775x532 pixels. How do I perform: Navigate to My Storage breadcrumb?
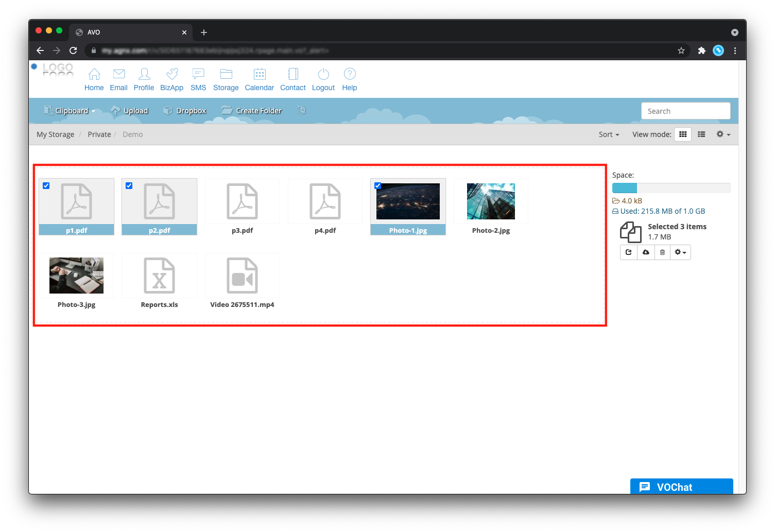(x=55, y=134)
